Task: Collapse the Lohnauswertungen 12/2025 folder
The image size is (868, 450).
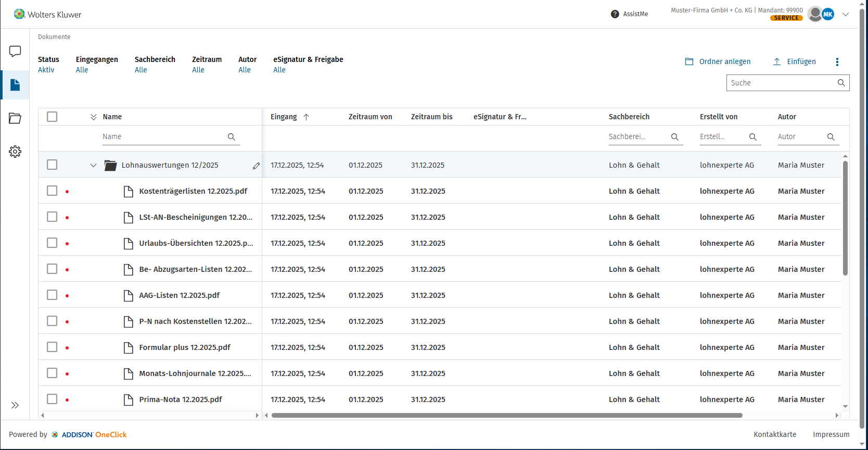Action: (93, 165)
